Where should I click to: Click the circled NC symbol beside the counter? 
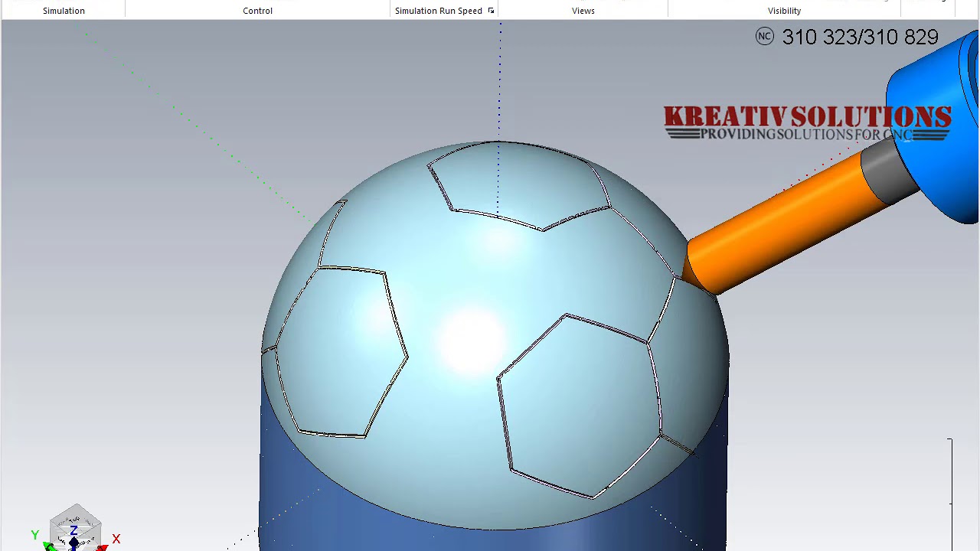tap(765, 36)
